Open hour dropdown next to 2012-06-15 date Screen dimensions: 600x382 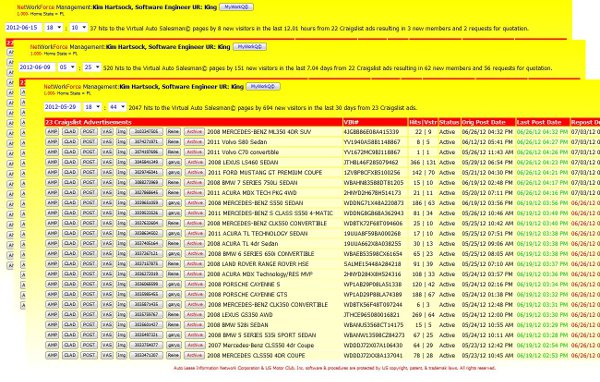54,28
